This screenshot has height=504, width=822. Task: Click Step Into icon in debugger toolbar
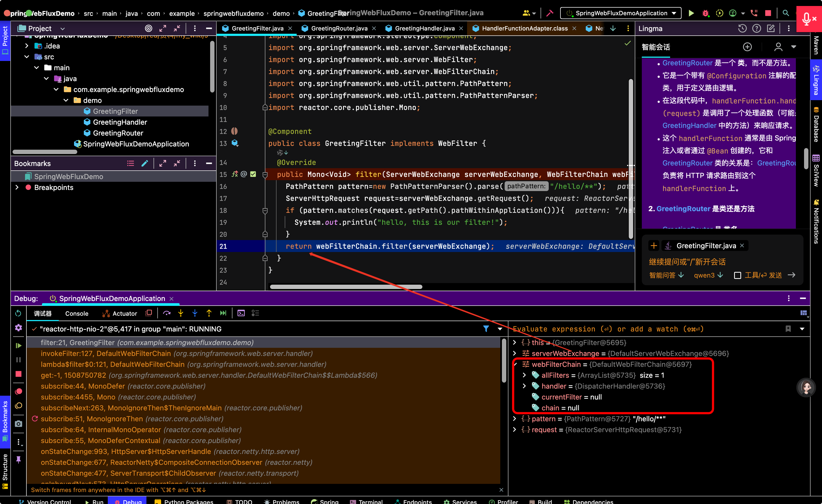click(181, 313)
